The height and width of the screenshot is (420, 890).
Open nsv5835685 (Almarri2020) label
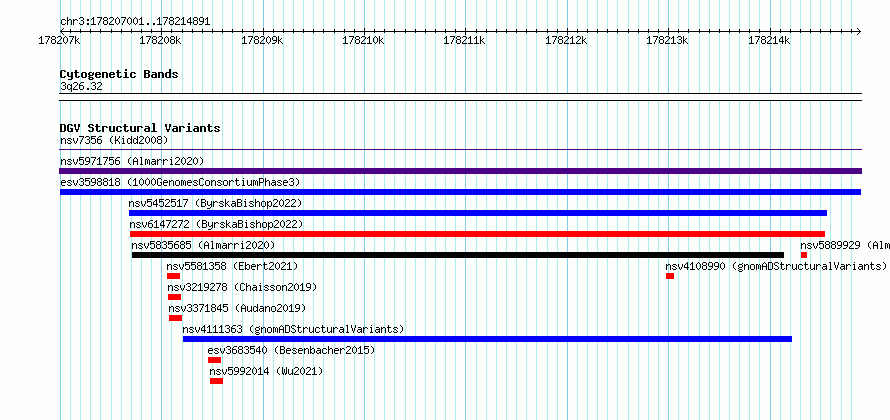(x=203, y=245)
